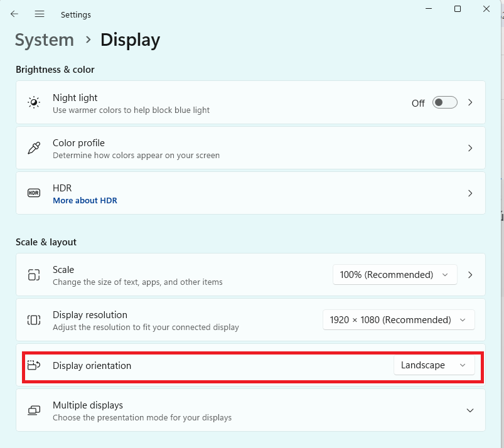The height and width of the screenshot is (448, 504).
Task: Toggle the Night light switch
Action: pyautogui.click(x=444, y=102)
